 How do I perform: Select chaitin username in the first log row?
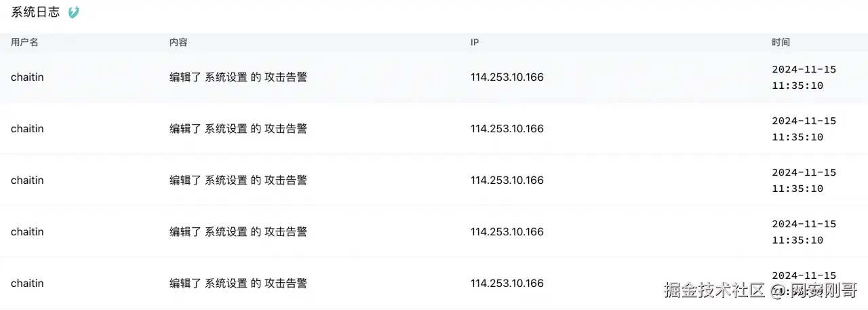click(x=27, y=77)
